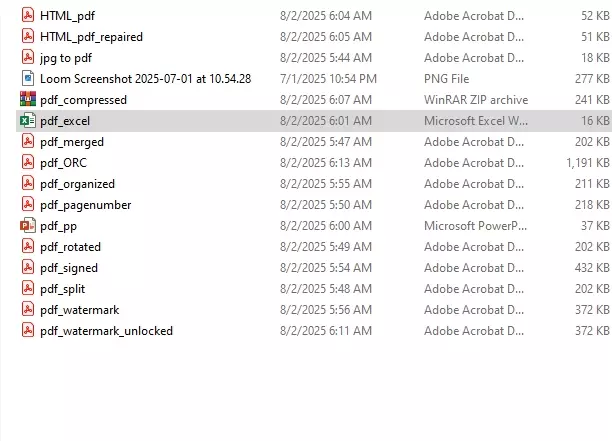Click the PowerPoint icon for pdf_pp
This screenshot has width=612, height=441.
pyautogui.click(x=28, y=226)
